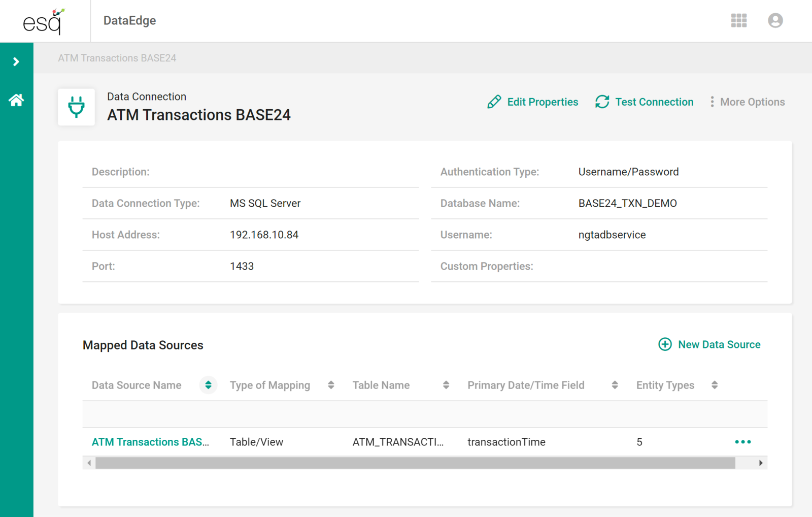Click the New Data Source plus icon
Image resolution: width=812 pixels, height=517 pixels.
click(665, 344)
